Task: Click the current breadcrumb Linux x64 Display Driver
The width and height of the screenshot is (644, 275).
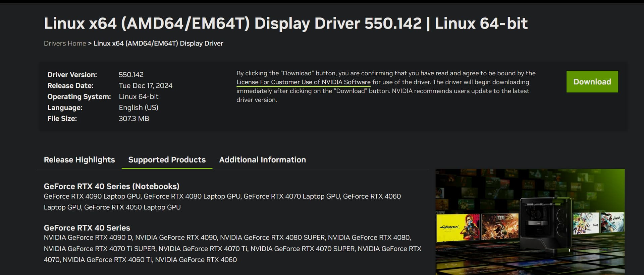Action: click(x=158, y=43)
